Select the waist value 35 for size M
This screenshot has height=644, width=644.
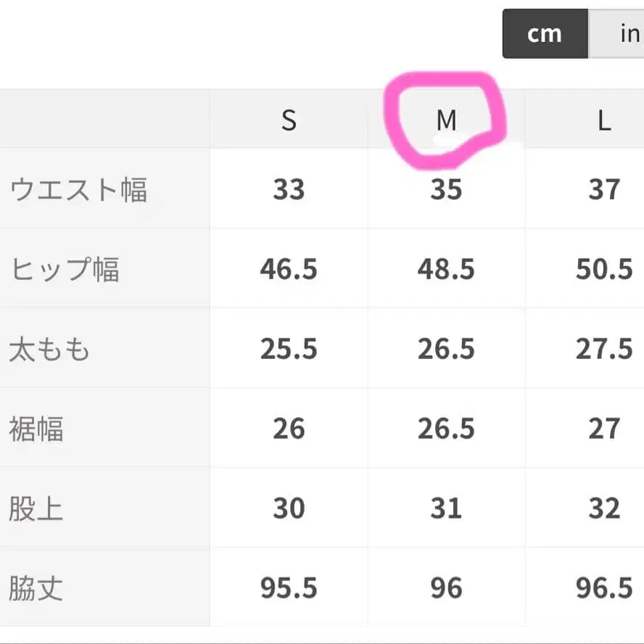[x=447, y=189]
